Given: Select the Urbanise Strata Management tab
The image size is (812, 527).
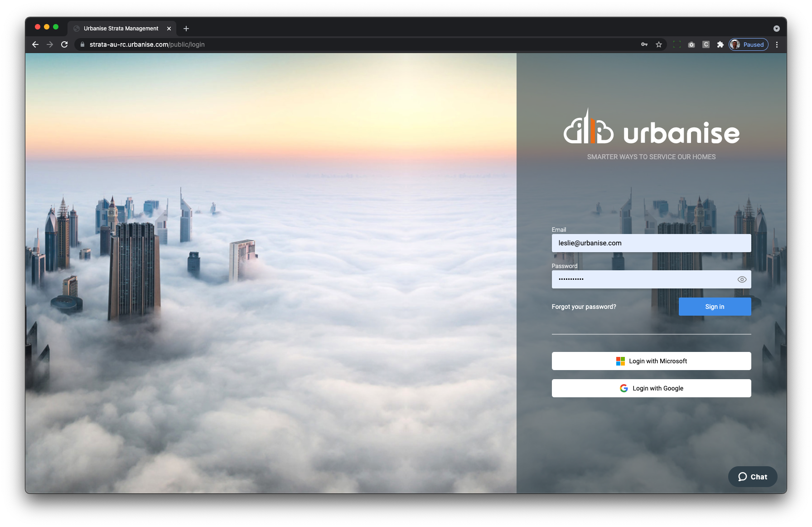Looking at the screenshot, I should tap(121, 29).
